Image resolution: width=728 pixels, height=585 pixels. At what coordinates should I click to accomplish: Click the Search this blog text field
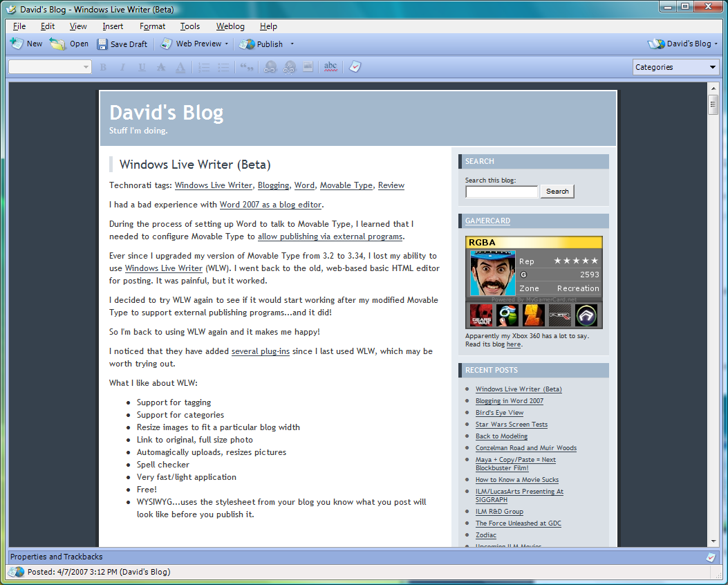click(x=501, y=192)
